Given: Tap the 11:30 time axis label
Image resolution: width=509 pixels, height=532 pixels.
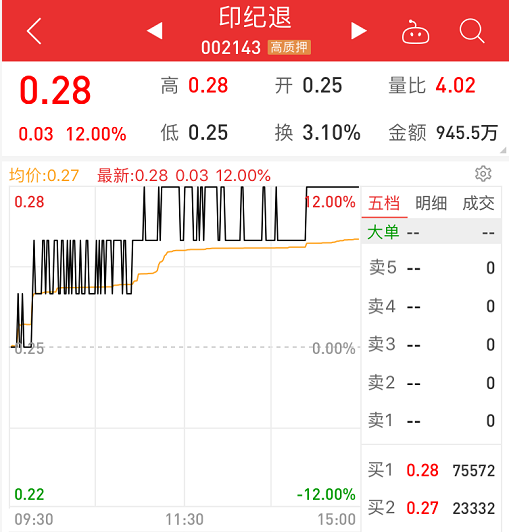Looking at the screenshot, I should (184, 519).
